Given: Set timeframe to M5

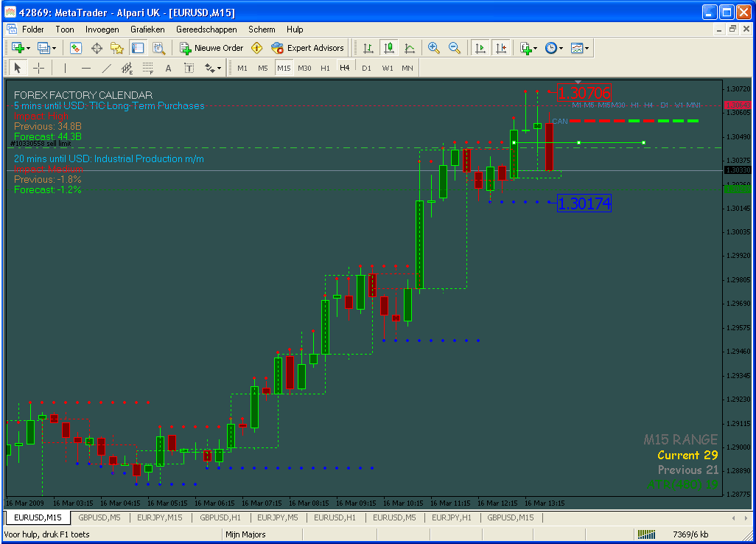Looking at the screenshot, I should coord(263,68).
